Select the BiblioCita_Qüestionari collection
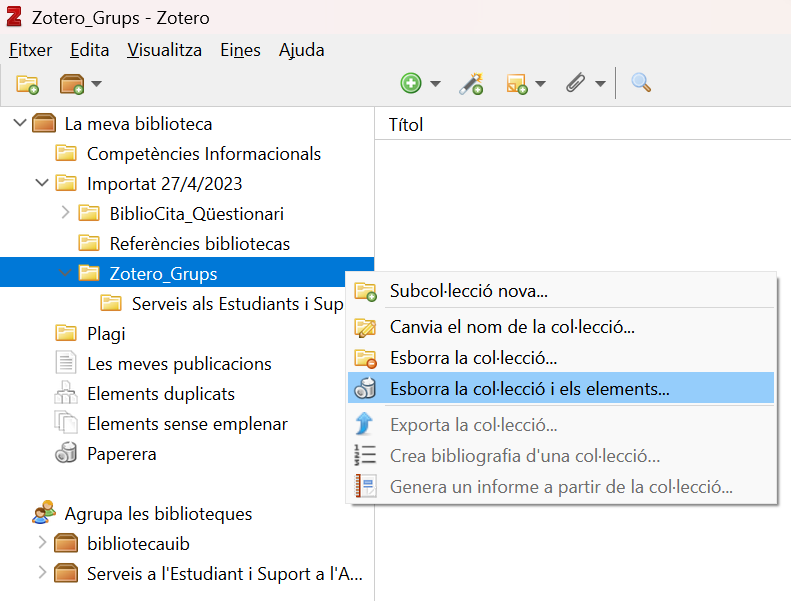This screenshot has height=601, width=791. (197, 213)
